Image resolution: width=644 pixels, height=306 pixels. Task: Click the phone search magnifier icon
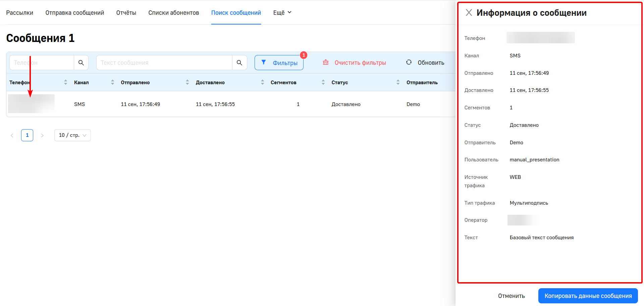(x=81, y=63)
